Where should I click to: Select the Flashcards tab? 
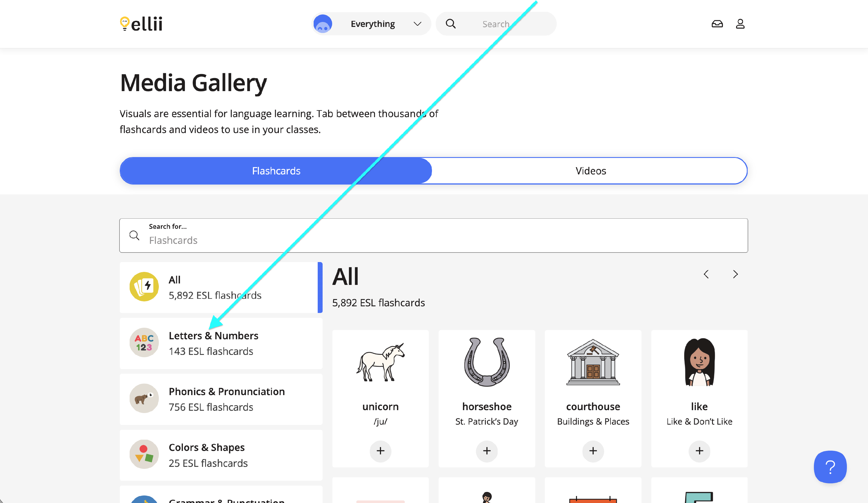tap(276, 171)
